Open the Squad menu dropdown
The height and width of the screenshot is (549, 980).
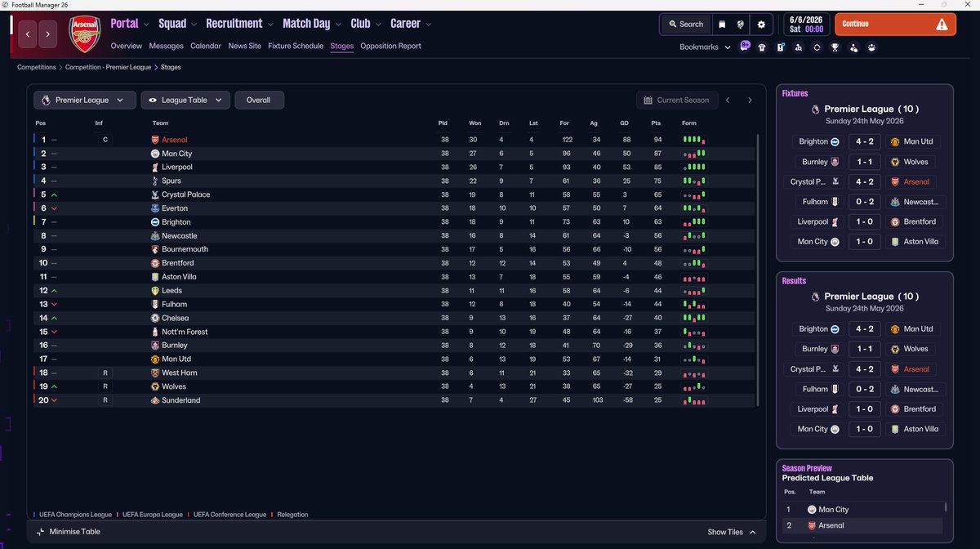tap(178, 24)
